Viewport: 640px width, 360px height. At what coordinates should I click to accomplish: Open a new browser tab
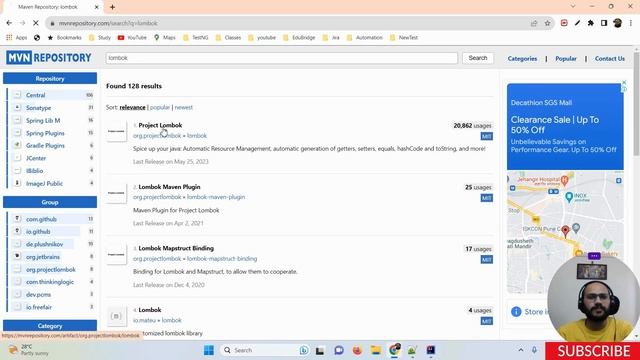(112, 7)
